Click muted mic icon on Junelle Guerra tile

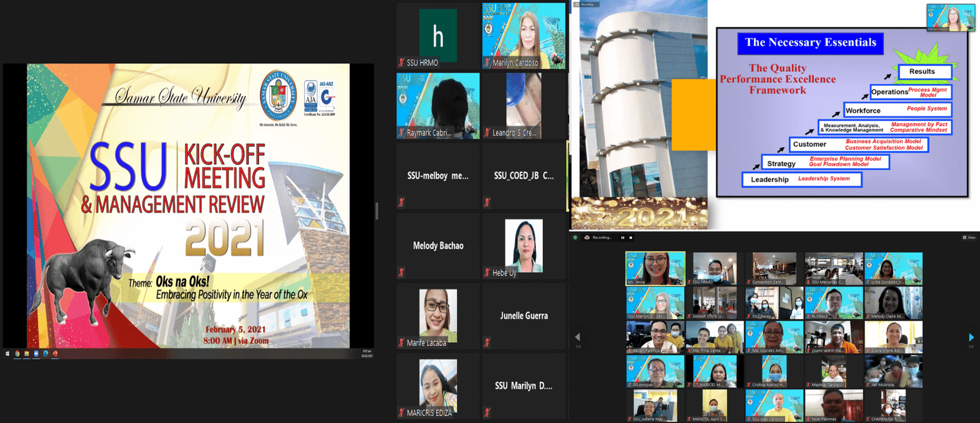tap(488, 343)
